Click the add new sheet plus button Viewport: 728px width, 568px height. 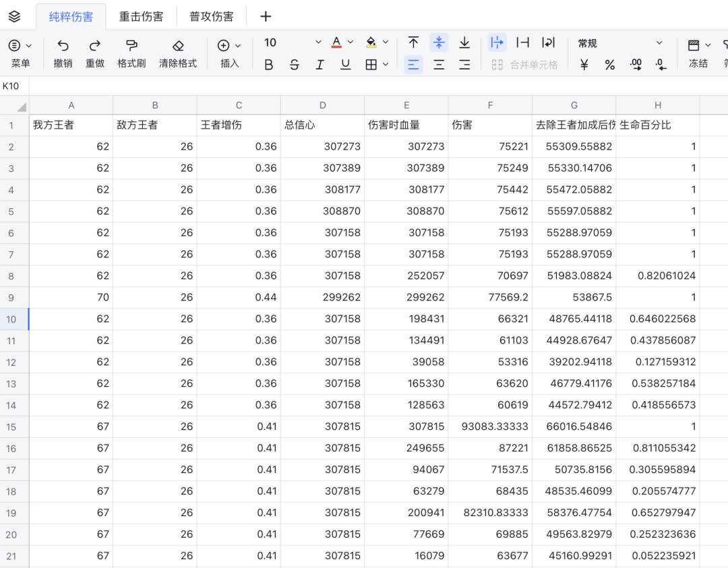(x=266, y=17)
